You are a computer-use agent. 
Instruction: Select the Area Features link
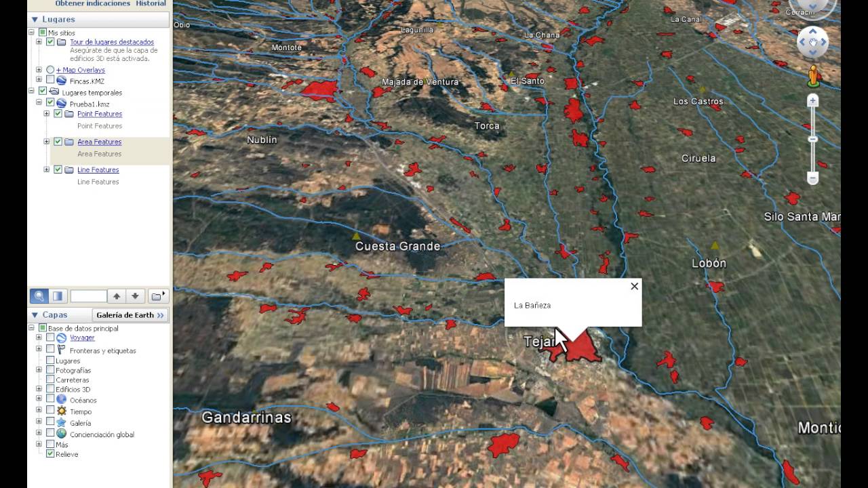[99, 142]
